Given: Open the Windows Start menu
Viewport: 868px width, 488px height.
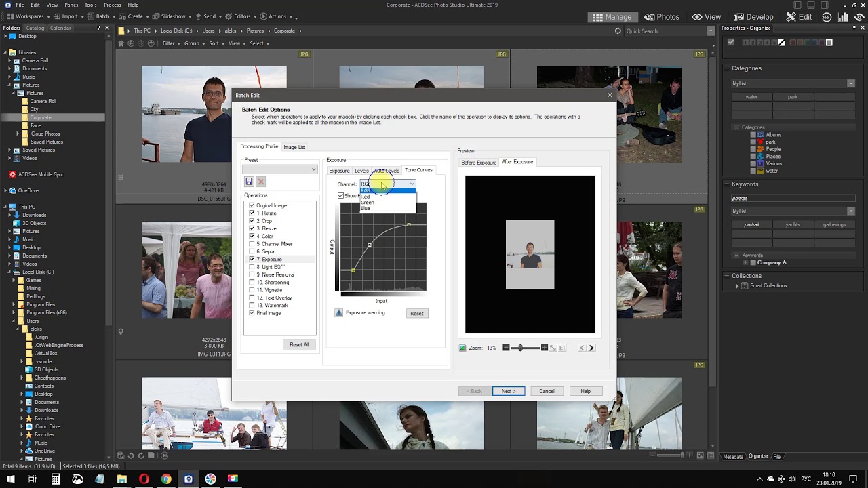Looking at the screenshot, I should [11, 479].
